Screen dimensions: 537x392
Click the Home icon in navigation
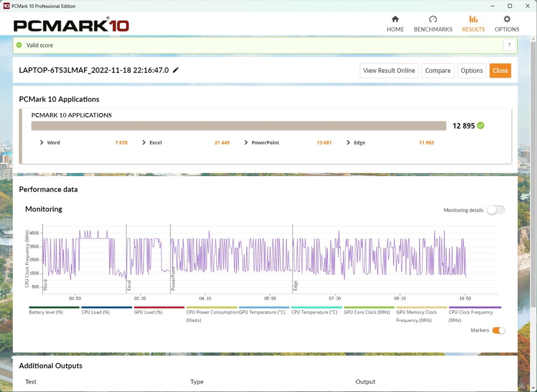click(x=395, y=19)
